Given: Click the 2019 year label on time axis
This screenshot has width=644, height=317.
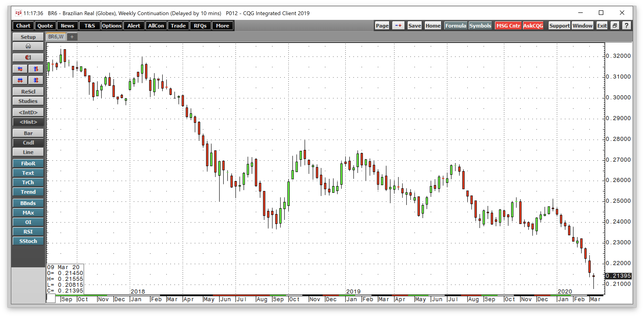Looking at the screenshot, I should tap(353, 291).
